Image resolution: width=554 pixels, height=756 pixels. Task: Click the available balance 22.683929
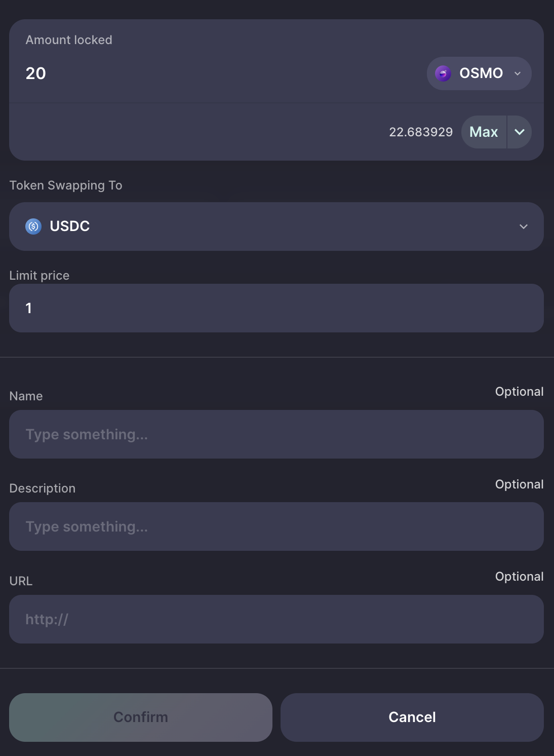tap(421, 132)
